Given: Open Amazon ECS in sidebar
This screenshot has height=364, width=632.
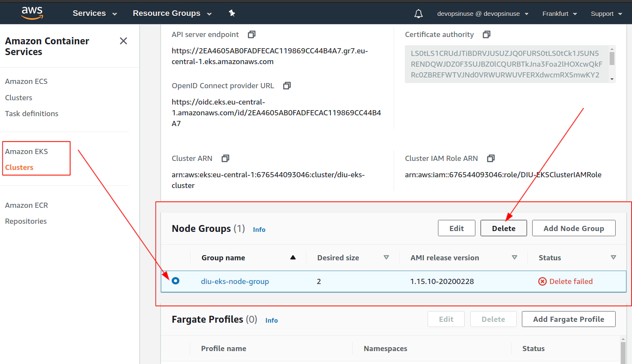Looking at the screenshot, I should (26, 81).
